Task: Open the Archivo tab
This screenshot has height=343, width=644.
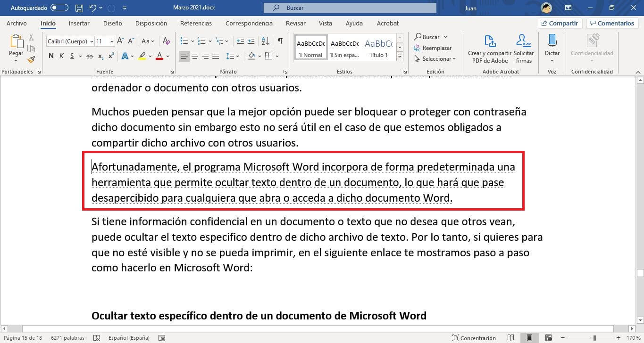Action: click(17, 23)
